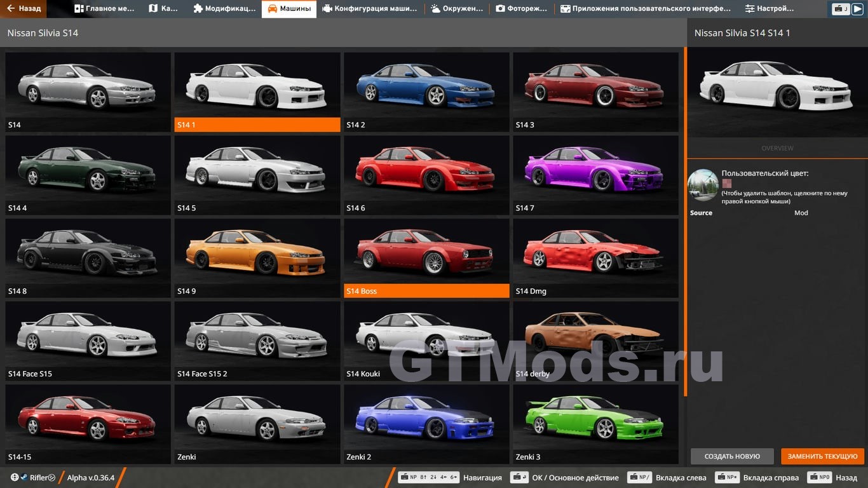Viewport: 868px width, 488px height.
Task: Select the silver S14 stock configuration
Action: pos(88,91)
